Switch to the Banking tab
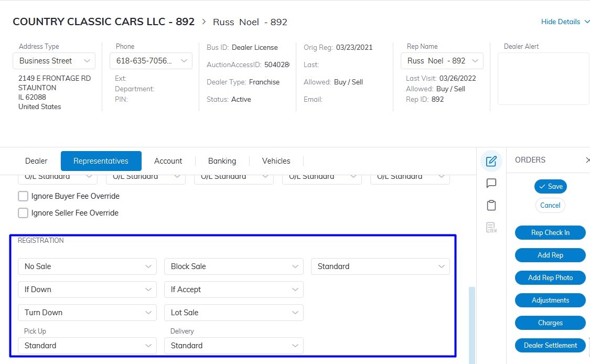 click(x=222, y=161)
